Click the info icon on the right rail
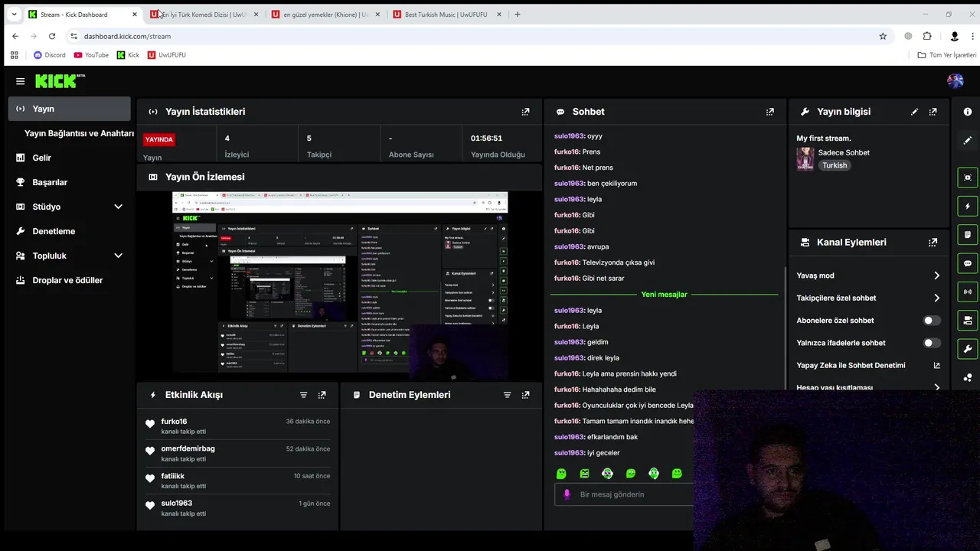This screenshot has height=551, width=980. tap(968, 112)
